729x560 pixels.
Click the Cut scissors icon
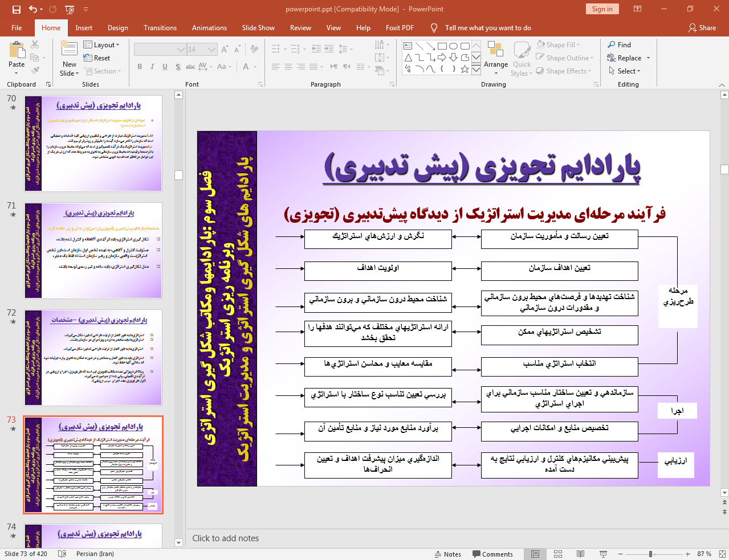click(35, 44)
